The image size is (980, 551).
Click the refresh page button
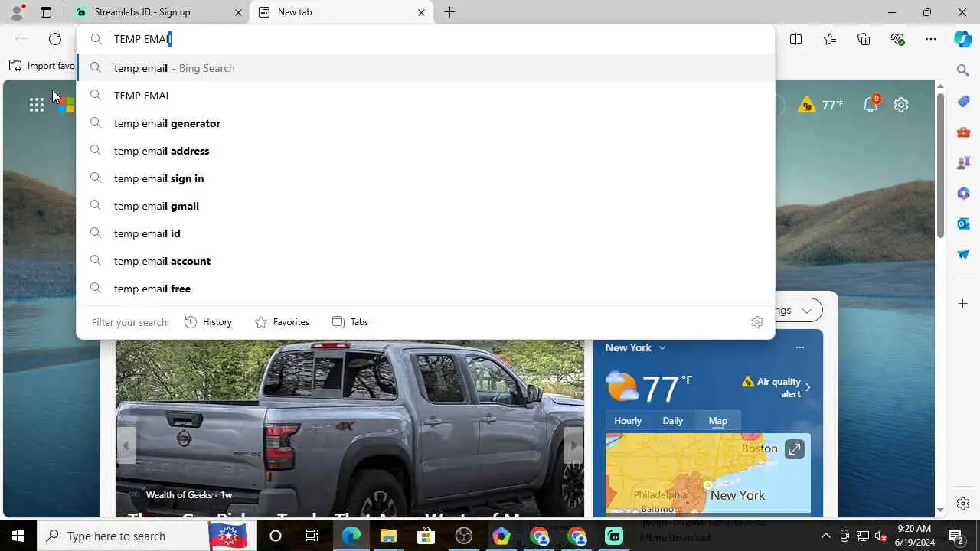click(55, 39)
